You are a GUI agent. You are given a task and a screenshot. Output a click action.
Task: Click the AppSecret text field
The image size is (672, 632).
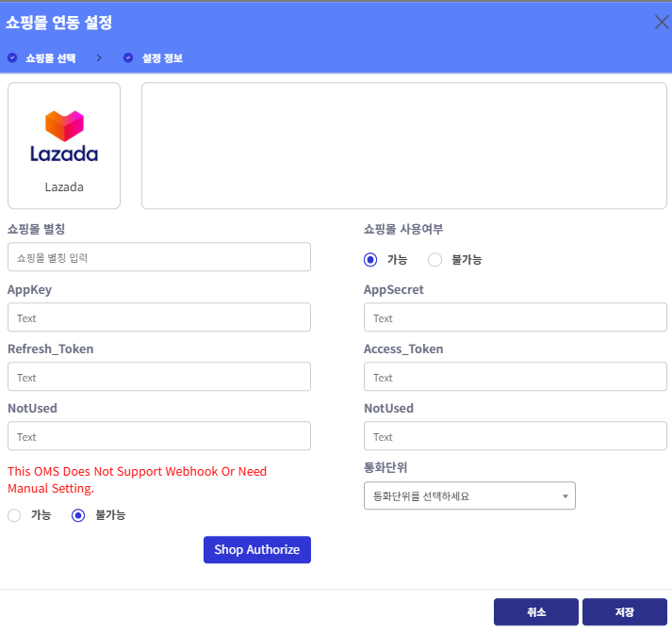tap(515, 317)
